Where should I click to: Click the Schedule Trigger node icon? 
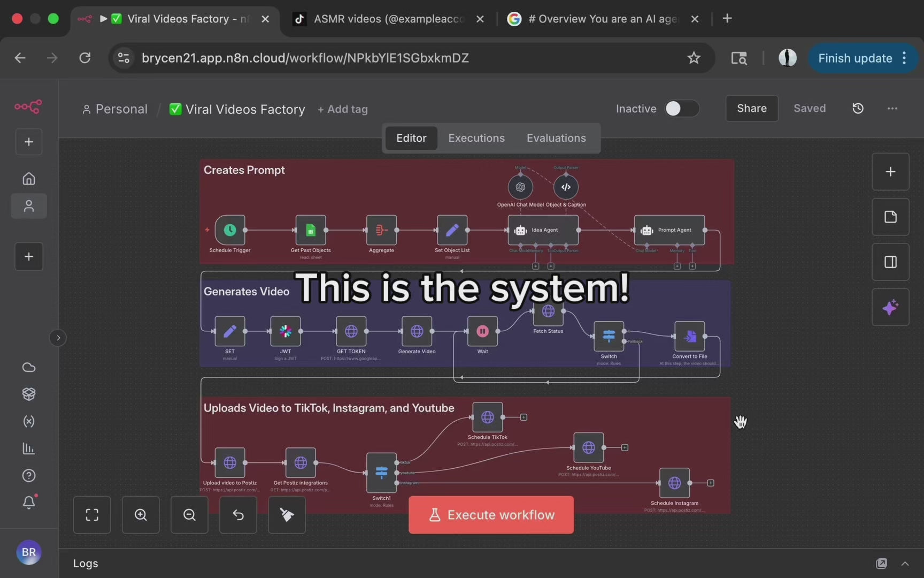tap(230, 230)
